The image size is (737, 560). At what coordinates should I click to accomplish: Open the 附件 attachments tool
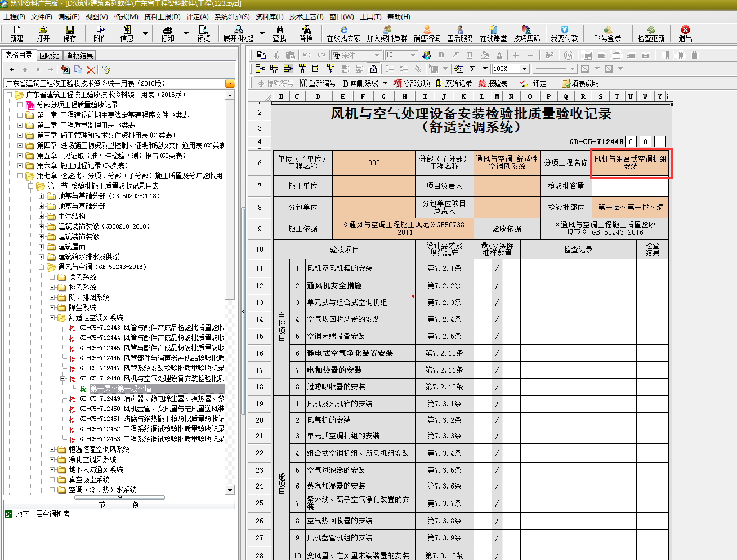tap(100, 34)
